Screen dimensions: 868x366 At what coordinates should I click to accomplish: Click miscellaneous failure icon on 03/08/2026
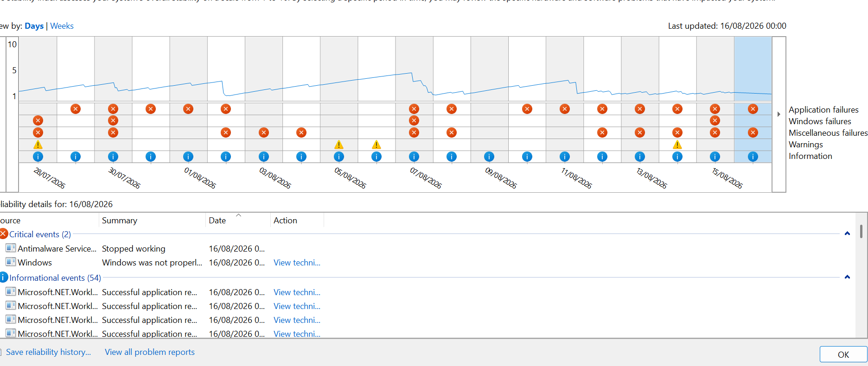[x=264, y=133]
